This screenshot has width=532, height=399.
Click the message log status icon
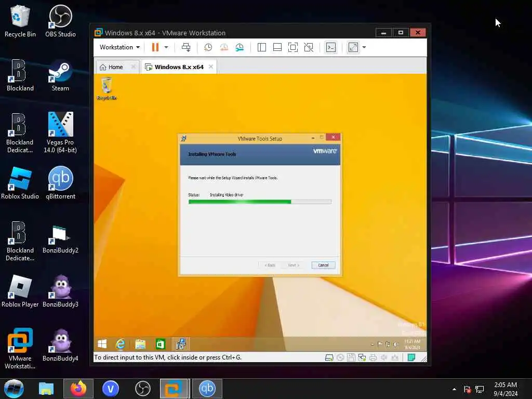(x=411, y=357)
